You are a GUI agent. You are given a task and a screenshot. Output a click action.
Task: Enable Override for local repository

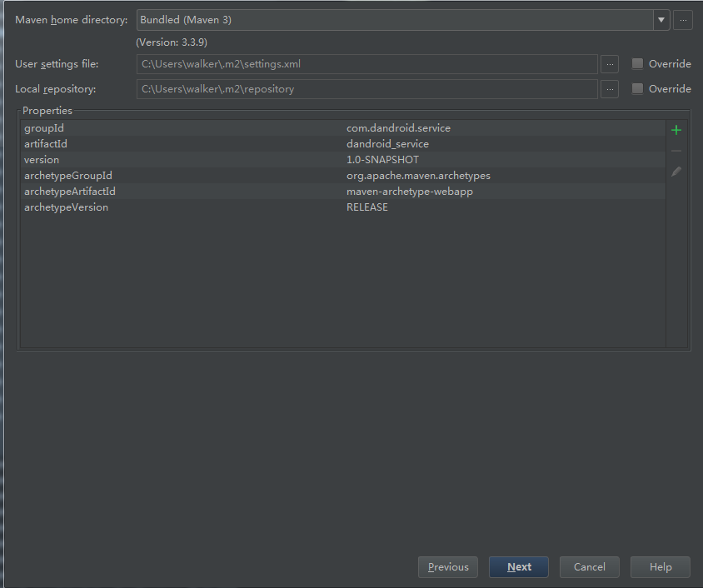coord(638,89)
